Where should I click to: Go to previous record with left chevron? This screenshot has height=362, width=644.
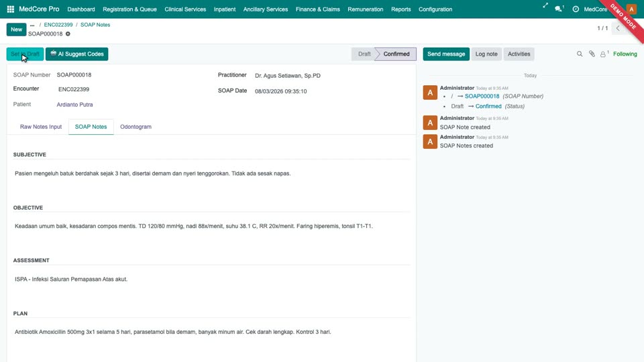pyautogui.click(x=618, y=28)
